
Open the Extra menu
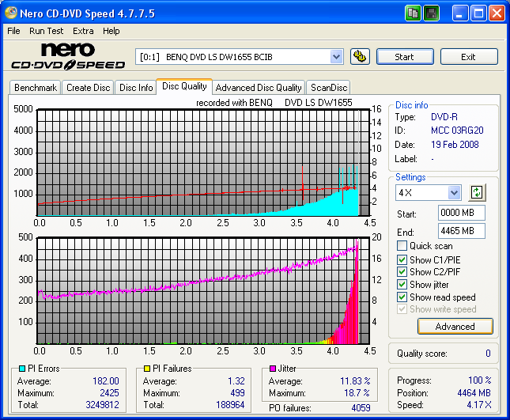click(83, 31)
